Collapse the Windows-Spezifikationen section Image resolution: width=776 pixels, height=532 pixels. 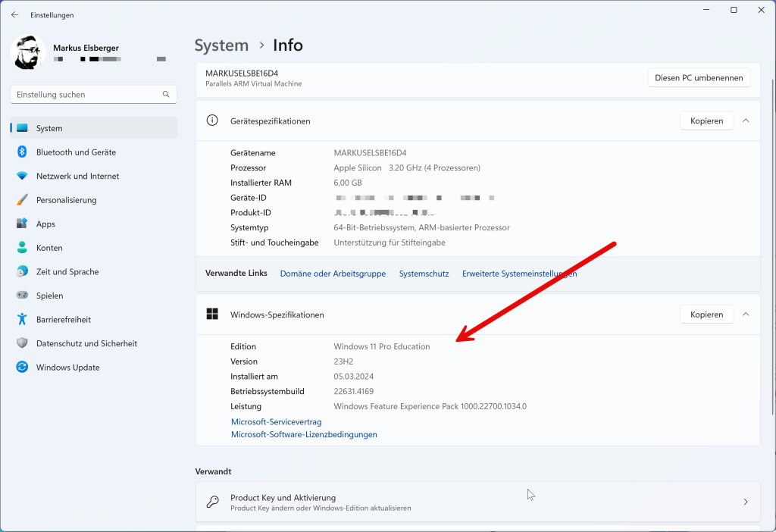pyautogui.click(x=745, y=314)
